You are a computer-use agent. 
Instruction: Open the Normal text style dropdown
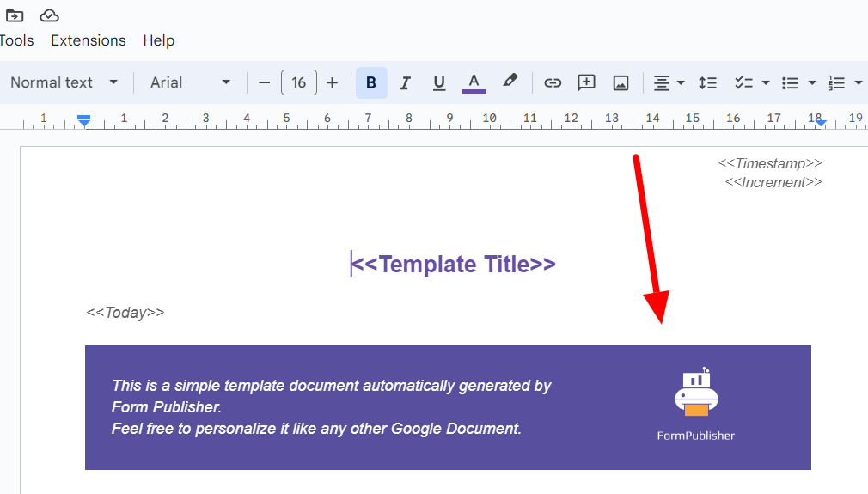(64, 82)
